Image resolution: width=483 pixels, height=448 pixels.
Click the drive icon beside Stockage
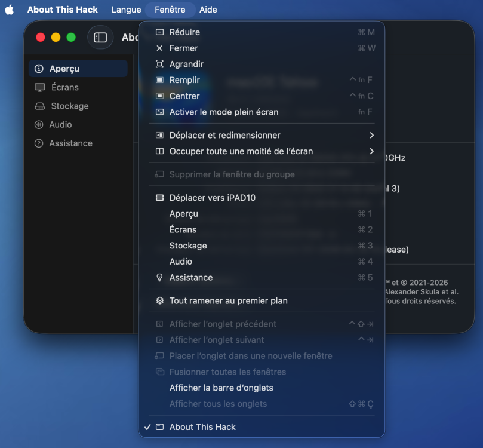(x=40, y=106)
